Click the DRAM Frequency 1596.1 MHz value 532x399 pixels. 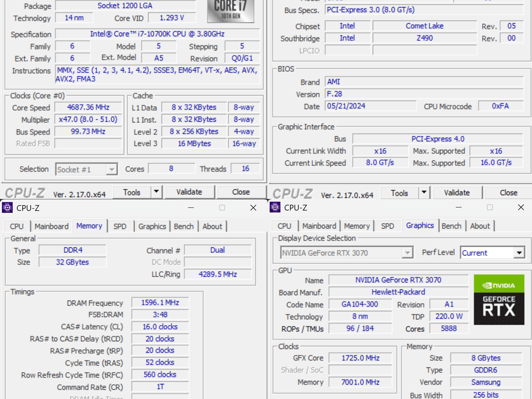[x=160, y=303]
